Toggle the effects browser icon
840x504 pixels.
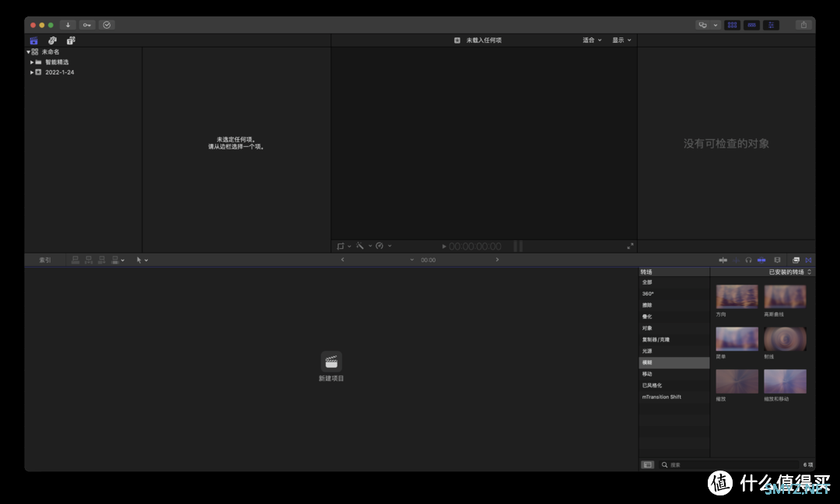[x=796, y=261]
